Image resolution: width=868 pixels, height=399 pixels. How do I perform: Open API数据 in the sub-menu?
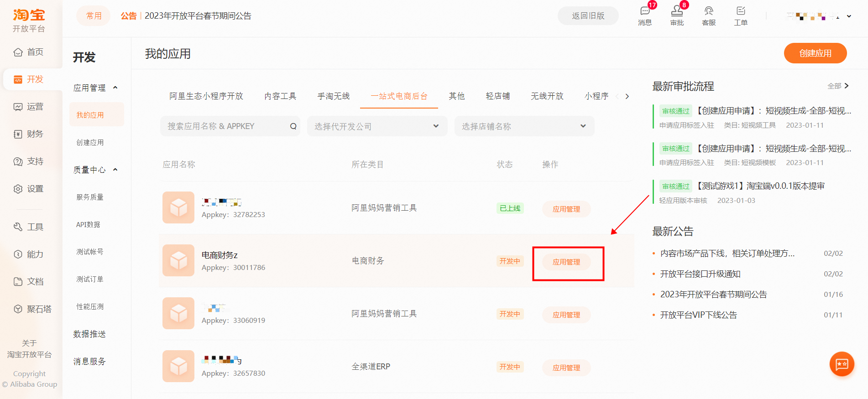tap(88, 225)
